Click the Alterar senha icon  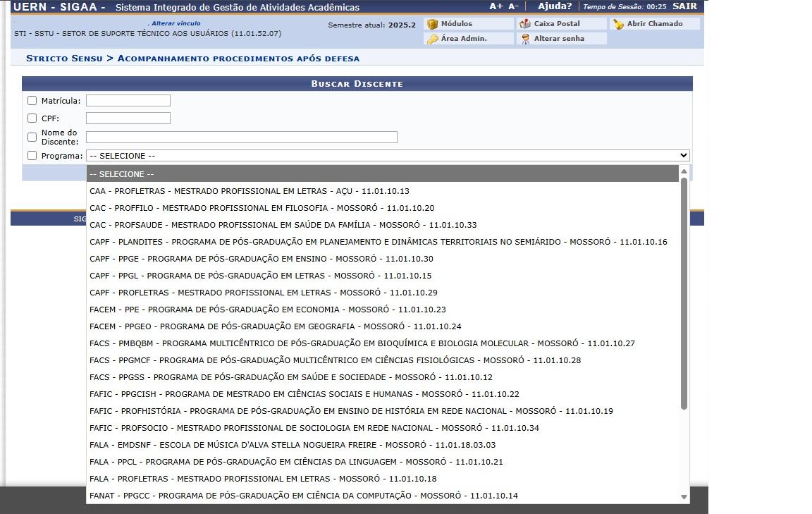[525, 39]
